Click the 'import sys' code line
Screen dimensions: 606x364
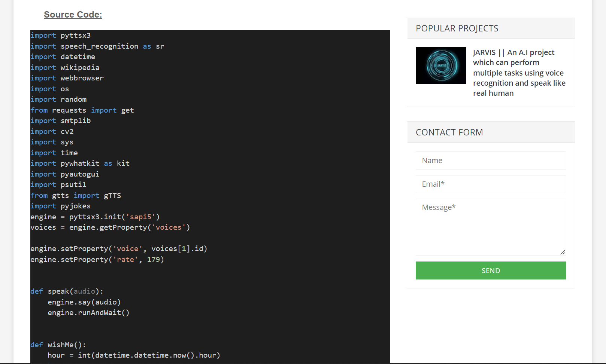52,142
